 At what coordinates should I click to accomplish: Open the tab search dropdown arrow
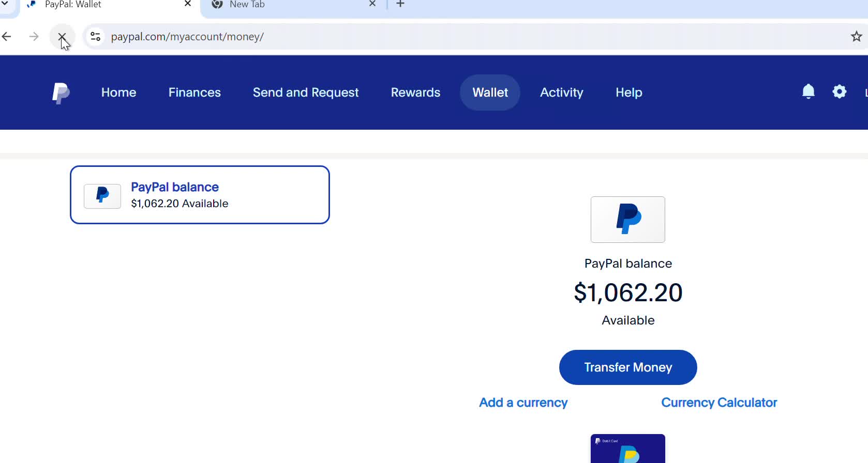[5, 4]
